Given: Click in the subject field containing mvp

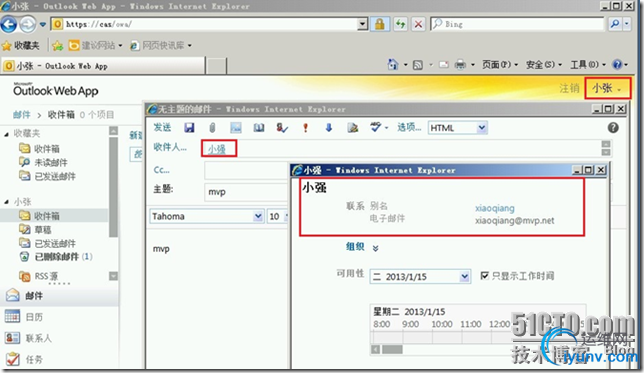Looking at the screenshot, I should tap(246, 192).
